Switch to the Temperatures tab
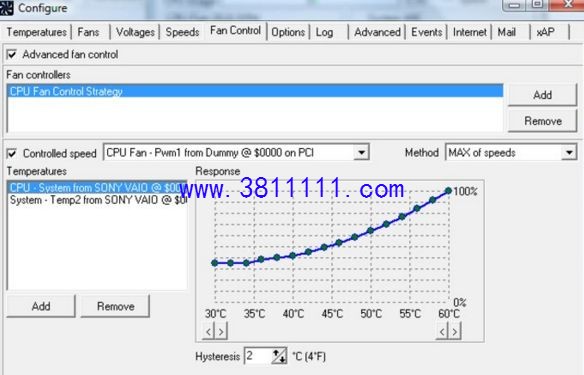This screenshot has height=375, width=584. coord(36,32)
